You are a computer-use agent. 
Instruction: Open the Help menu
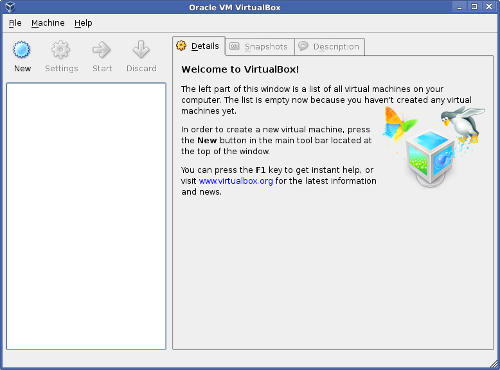(x=83, y=23)
